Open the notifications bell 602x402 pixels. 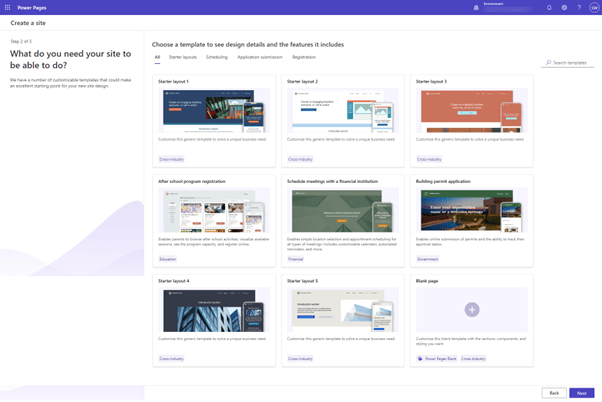(x=549, y=7)
